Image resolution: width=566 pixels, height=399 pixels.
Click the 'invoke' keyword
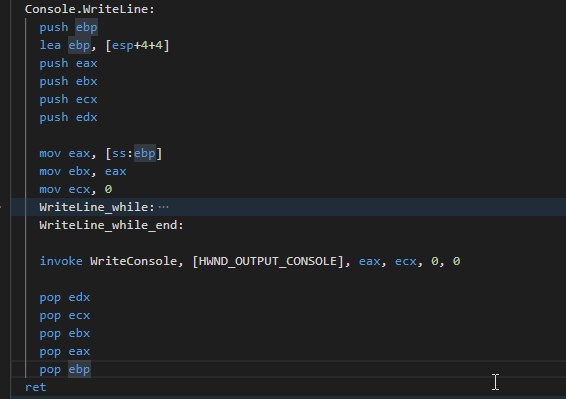click(61, 261)
